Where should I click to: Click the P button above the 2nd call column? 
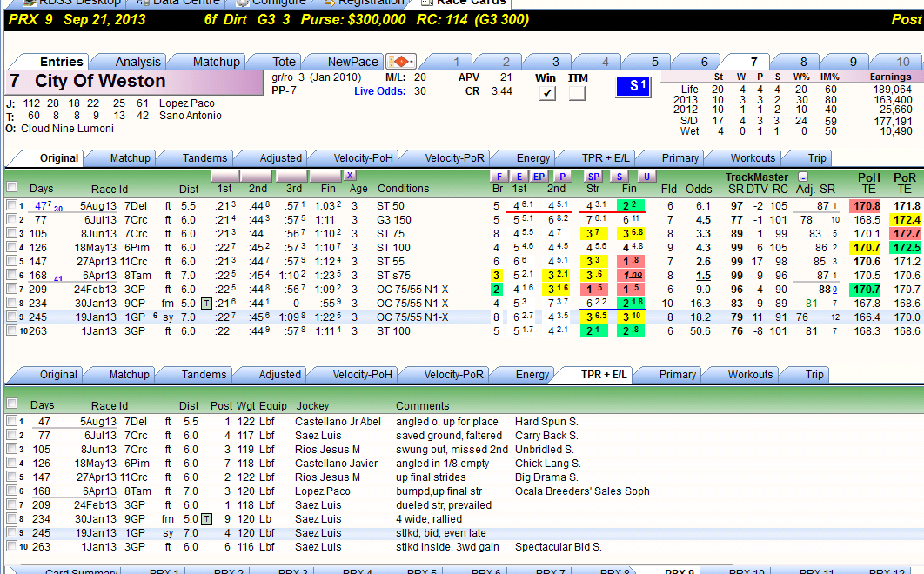click(x=563, y=177)
